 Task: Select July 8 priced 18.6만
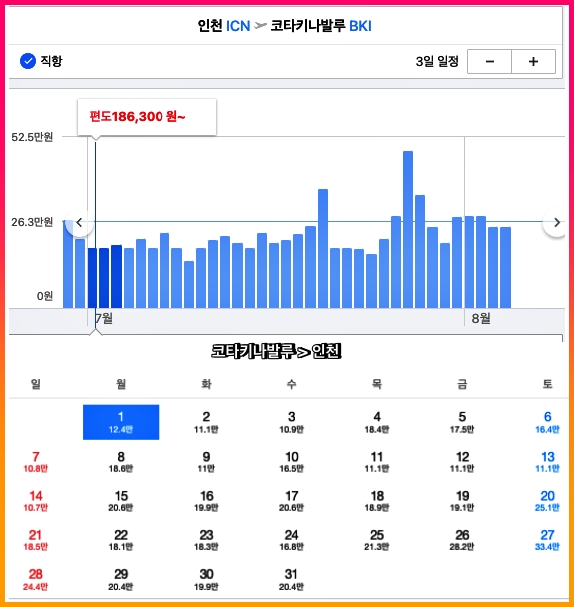(121, 461)
